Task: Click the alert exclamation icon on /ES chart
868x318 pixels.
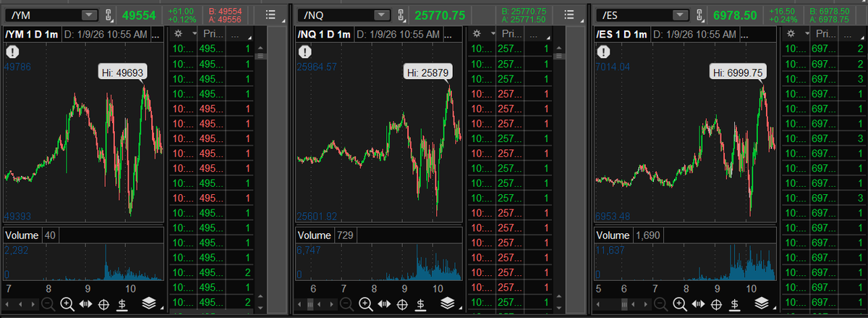Action: tap(603, 51)
